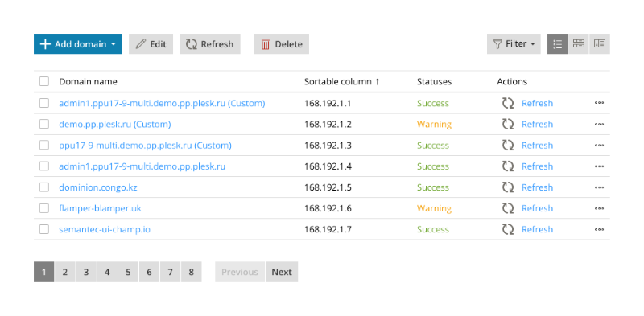Screen dimensions: 644x316
Task: Go to pagination page 2
Action: tap(65, 272)
